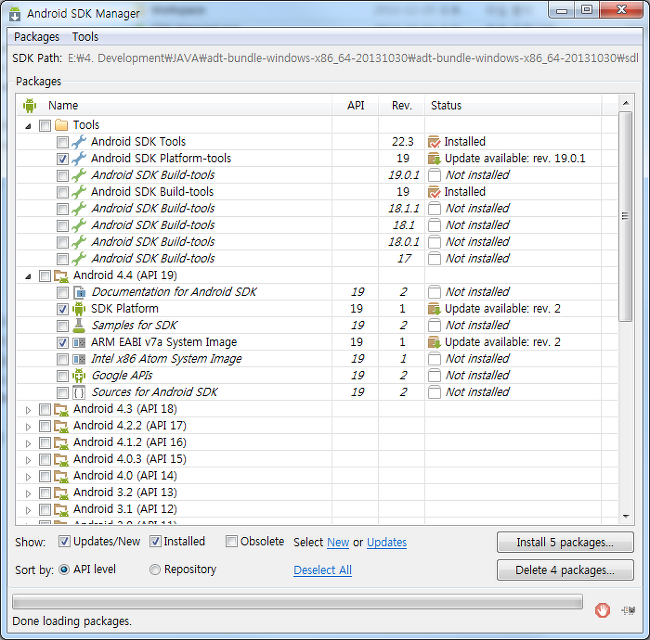Open the log window icon at bottom right
Image resolution: width=650 pixels, height=640 pixels.
628,610
